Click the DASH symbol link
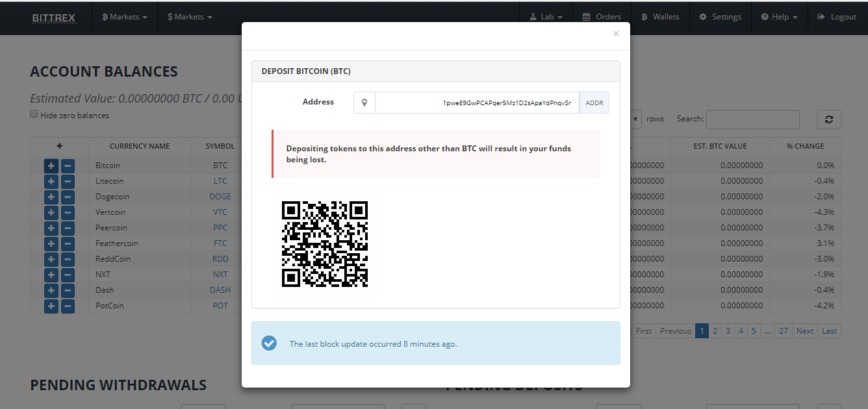This screenshot has height=409, width=868. click(220, 290)
